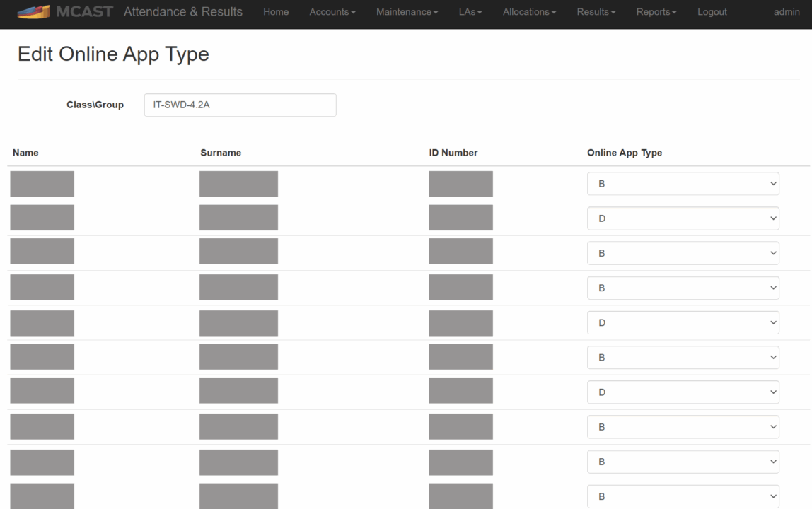The width and height of the screenshot is (812, 509).
Task: Open last visible row App Type dropdown
Action: (683, 496)
